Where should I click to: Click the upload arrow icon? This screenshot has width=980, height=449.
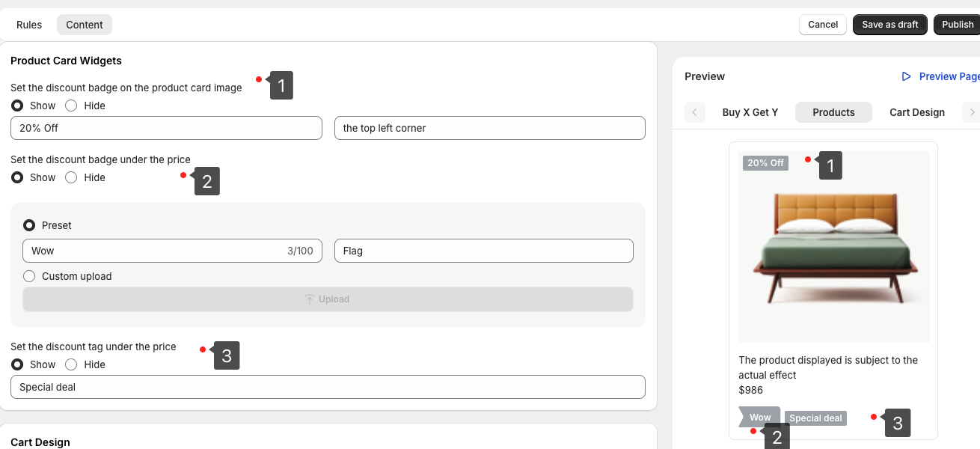(x=310, y=299)
